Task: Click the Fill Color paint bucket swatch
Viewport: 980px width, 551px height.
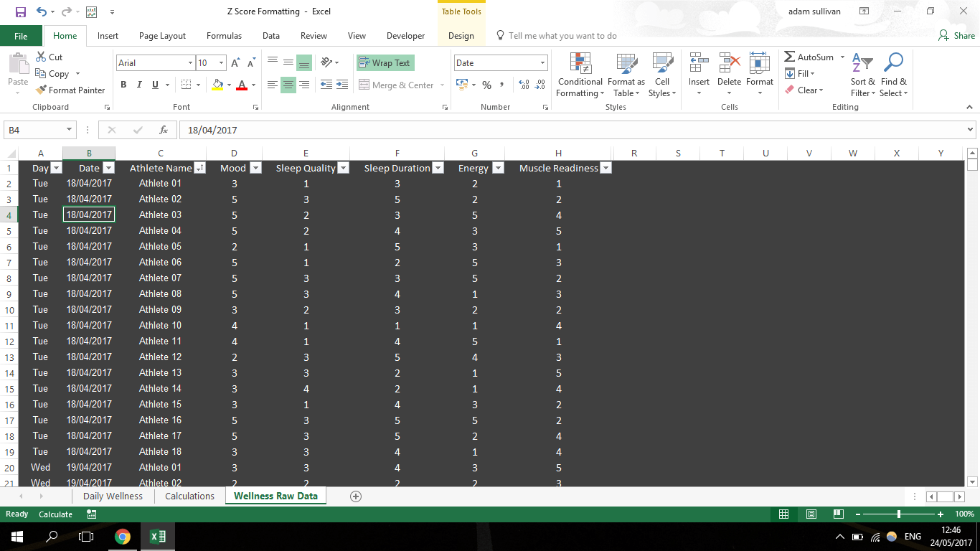Action: click(217, 85)
